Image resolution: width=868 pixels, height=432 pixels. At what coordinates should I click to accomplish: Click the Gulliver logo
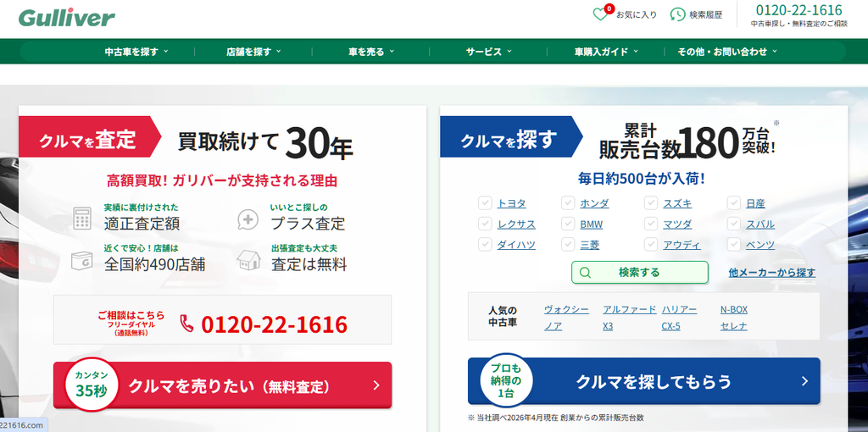66,18
